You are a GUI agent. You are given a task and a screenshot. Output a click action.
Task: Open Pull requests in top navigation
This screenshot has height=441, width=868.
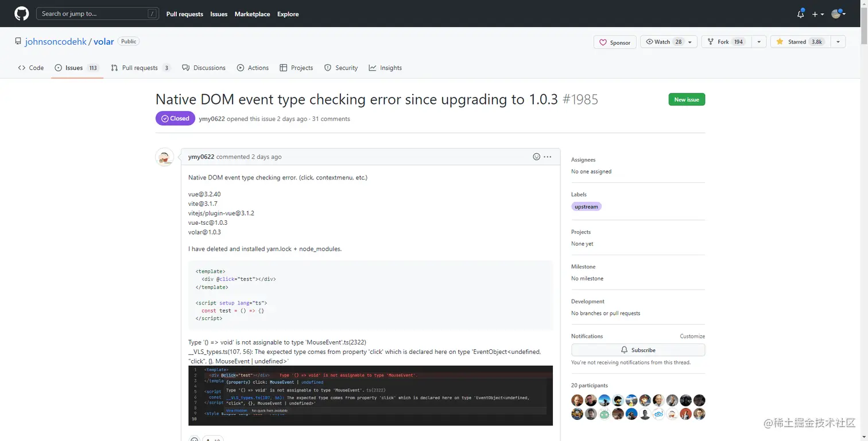click(x=184, y=14)
